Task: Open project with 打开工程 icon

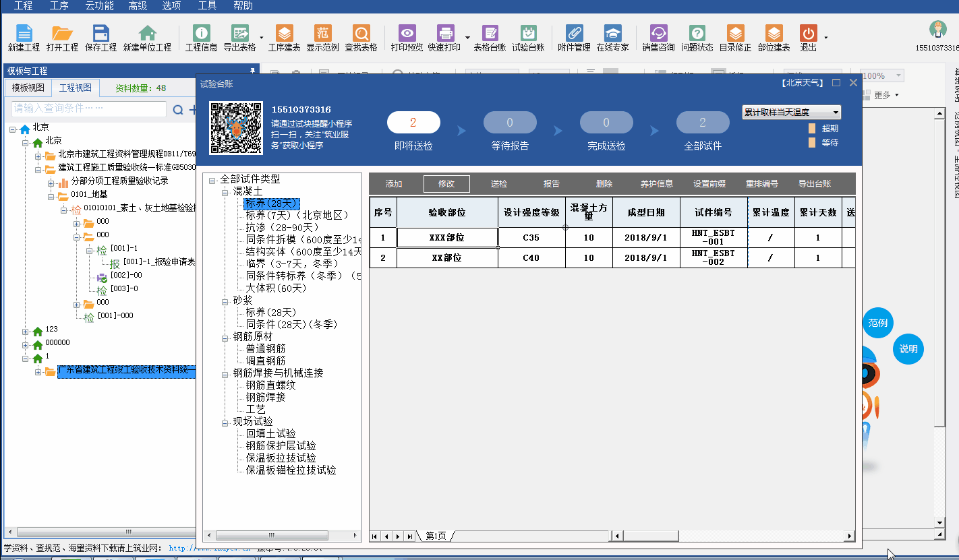Action: 62,33
